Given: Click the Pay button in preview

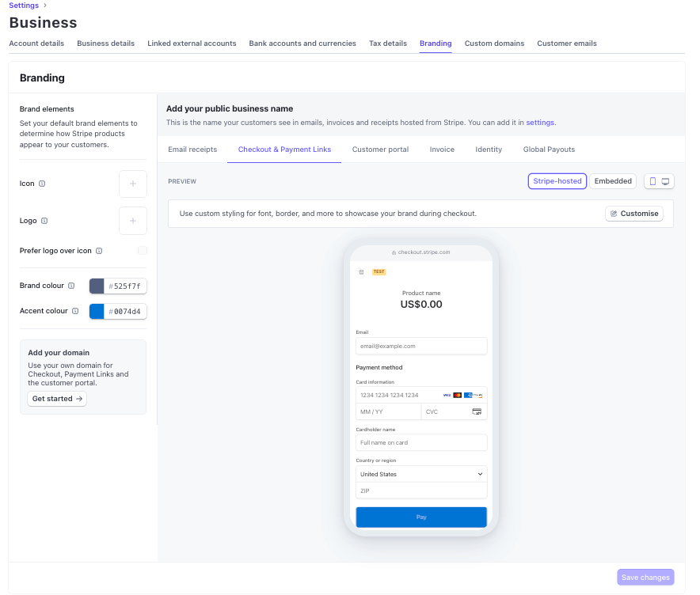Looking at the screenshot, I should [421, 517].
